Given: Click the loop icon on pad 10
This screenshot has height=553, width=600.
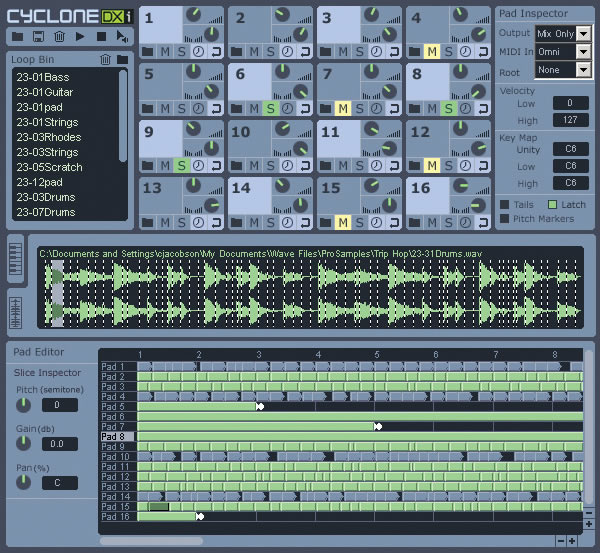Looking at the screenshot, I should pos(305,166).
